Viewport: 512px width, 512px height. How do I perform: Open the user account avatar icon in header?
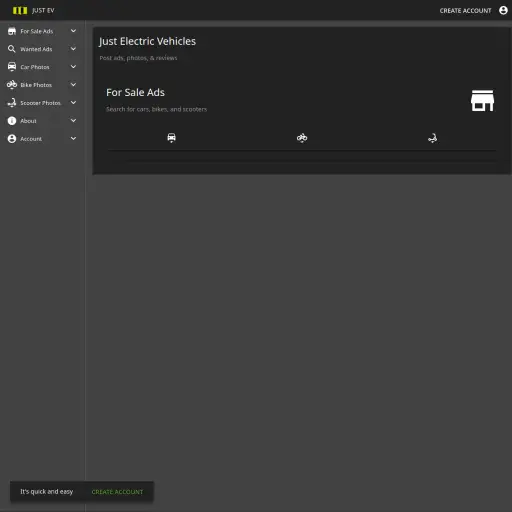[x=503, y=10]
